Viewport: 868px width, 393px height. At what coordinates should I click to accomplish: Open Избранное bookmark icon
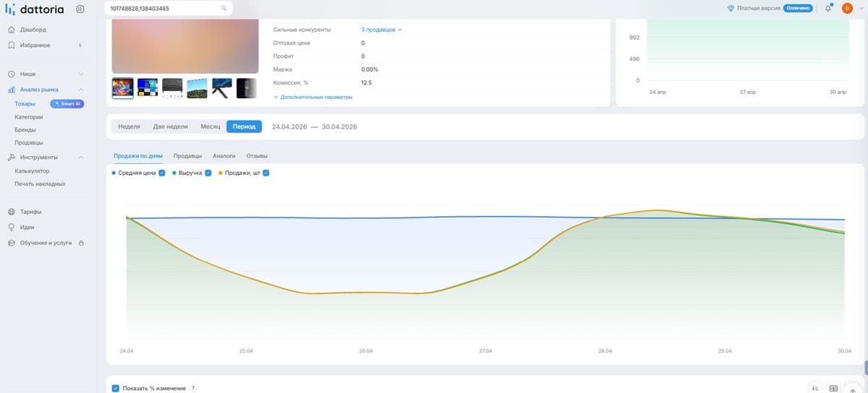(x=12, y=46)
